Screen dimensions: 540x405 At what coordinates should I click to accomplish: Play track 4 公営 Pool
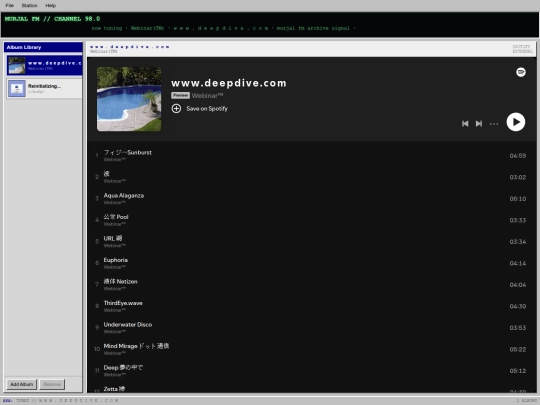point(312,220)
